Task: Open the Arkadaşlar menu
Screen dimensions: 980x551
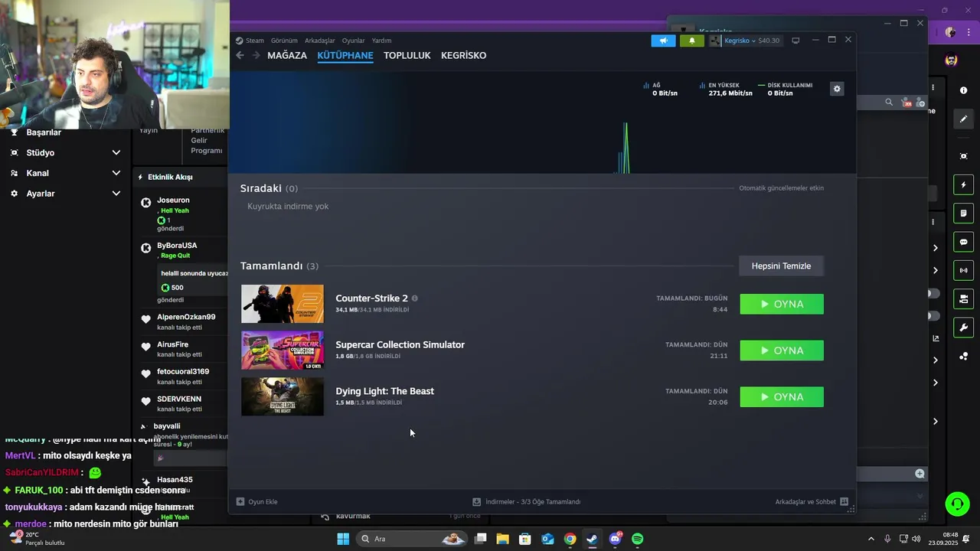Action: click(x=320, y=41)
